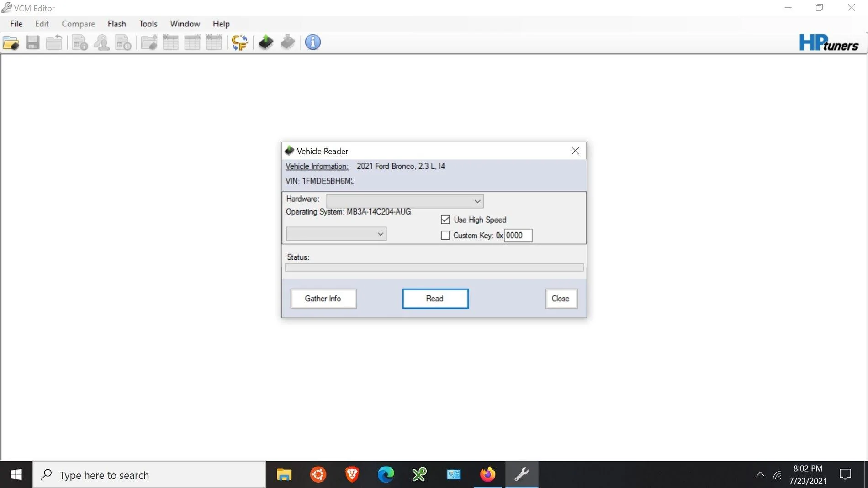
Task: Open File Explorer from the taskbar
Action: [x=284, y=475]
